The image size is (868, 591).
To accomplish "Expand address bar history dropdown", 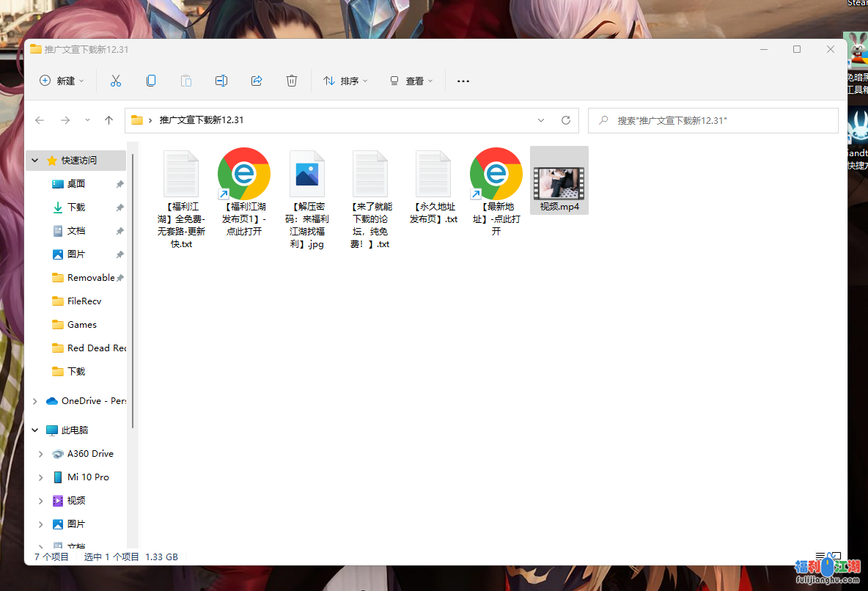I will 541,120.
